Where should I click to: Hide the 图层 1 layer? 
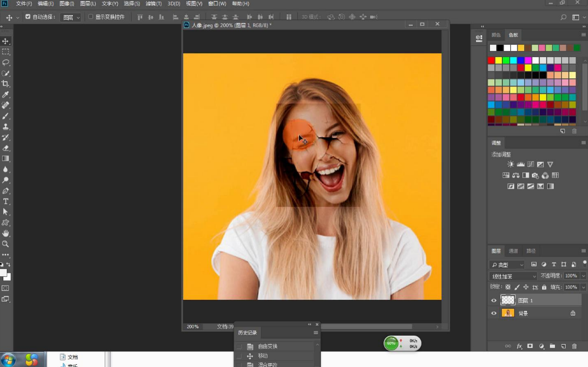pos(493,300)
